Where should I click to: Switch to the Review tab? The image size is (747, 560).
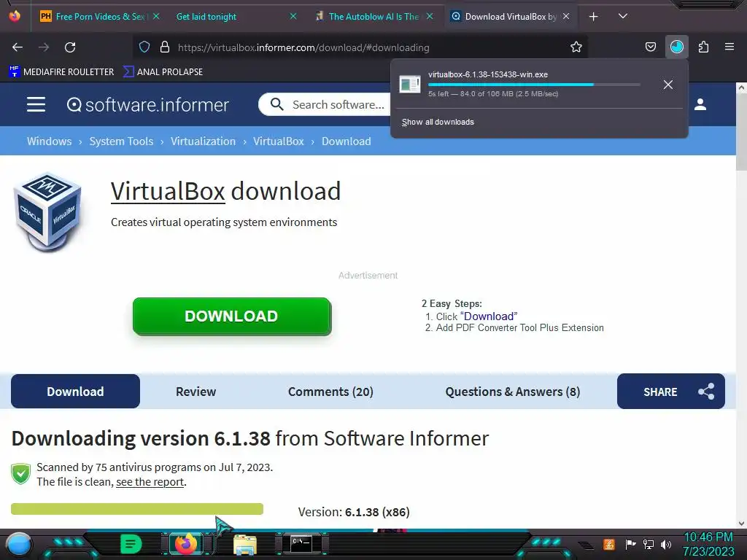point(196,392)
